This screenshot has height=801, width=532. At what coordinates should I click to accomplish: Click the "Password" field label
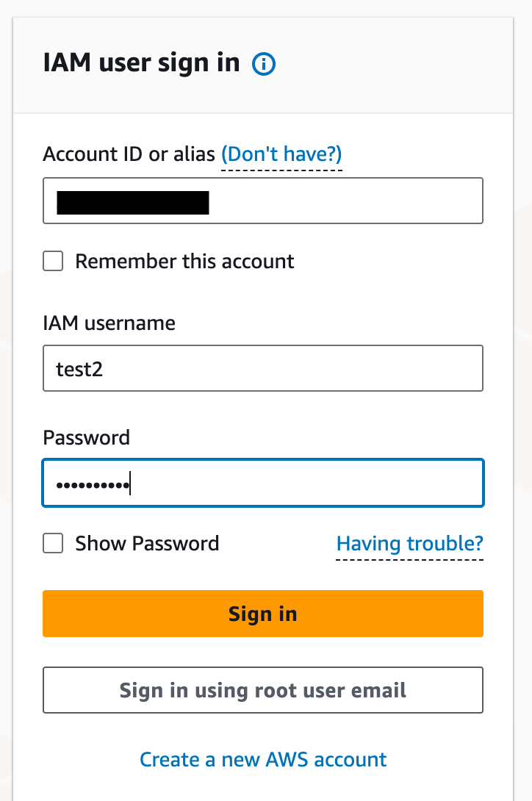point(87,438)
